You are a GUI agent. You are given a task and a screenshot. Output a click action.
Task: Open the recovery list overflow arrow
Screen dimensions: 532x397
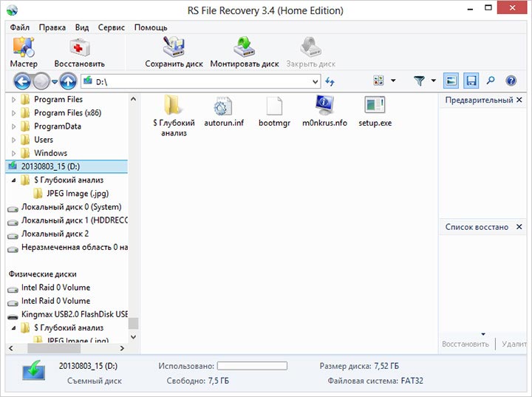coord(483,334)
